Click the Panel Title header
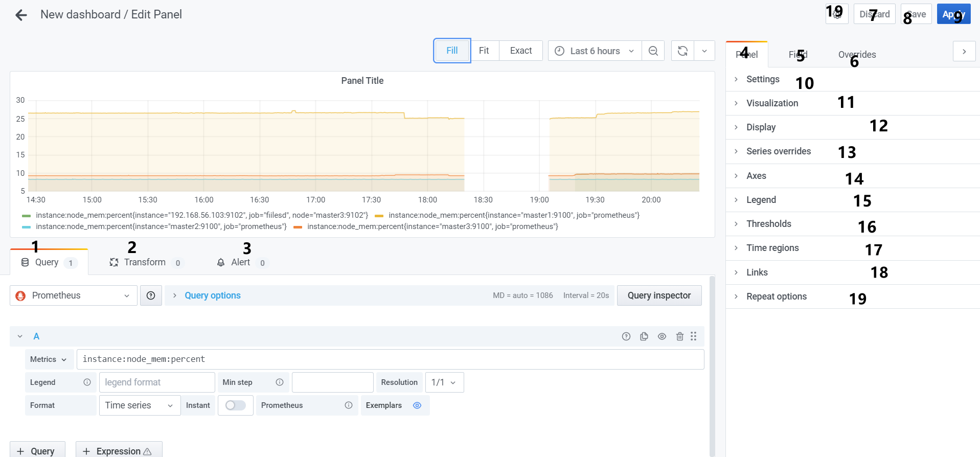Screen dimensions: 980x457 click(362, 81)
